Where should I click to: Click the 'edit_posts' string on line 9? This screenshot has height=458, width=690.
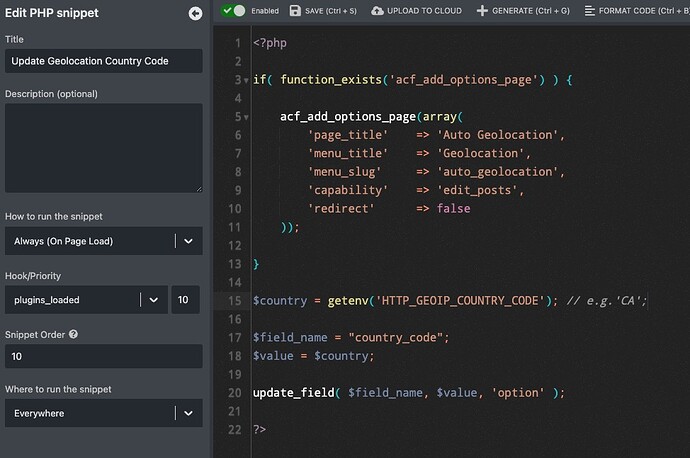click(477, 190)
